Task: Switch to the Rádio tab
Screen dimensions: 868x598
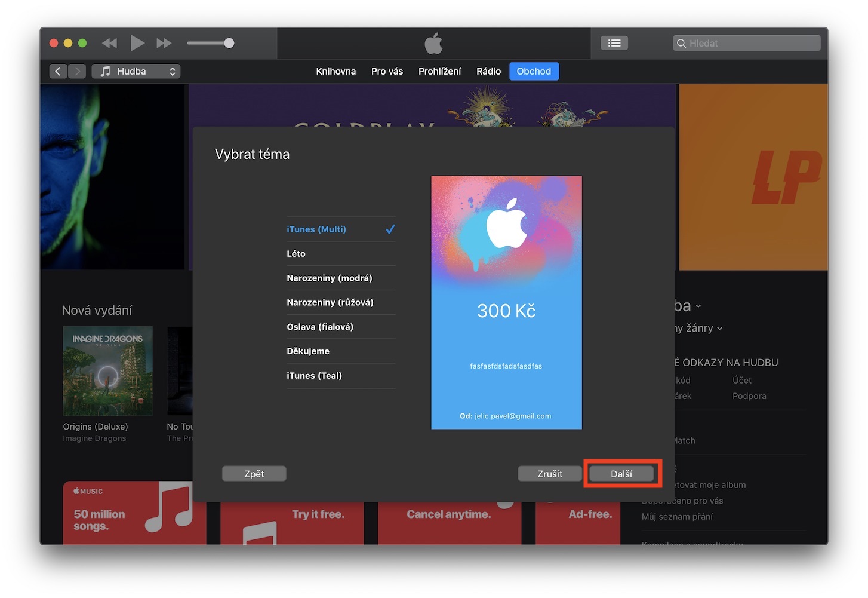Action: pos(488,71)
